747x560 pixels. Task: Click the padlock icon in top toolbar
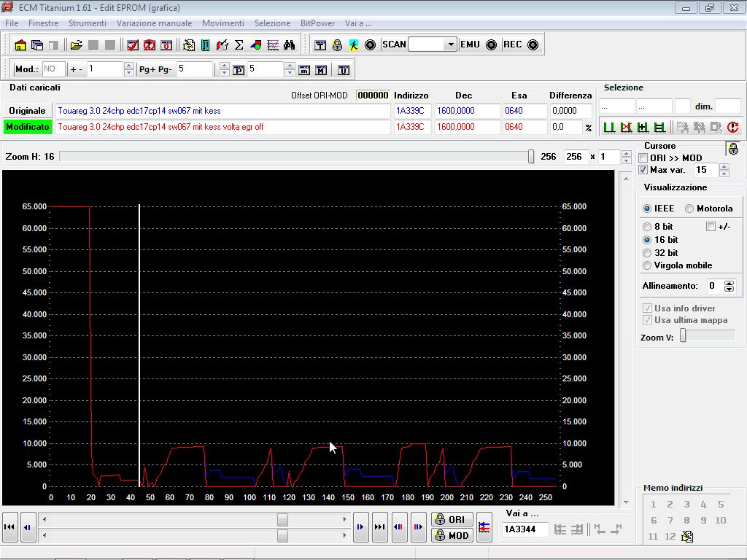coord(337,44)
